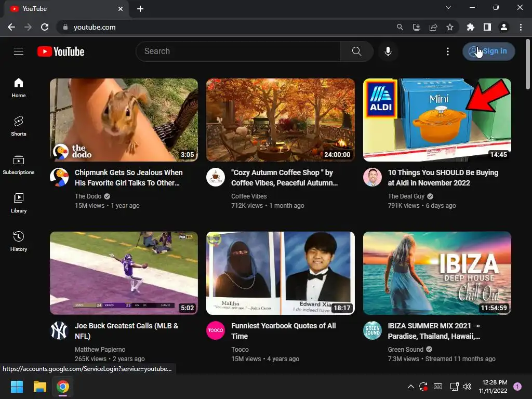This screenshot has height=399, width=532.
Task: Click the Chrome taskbar icon
Action: click(x=63, y=387)
